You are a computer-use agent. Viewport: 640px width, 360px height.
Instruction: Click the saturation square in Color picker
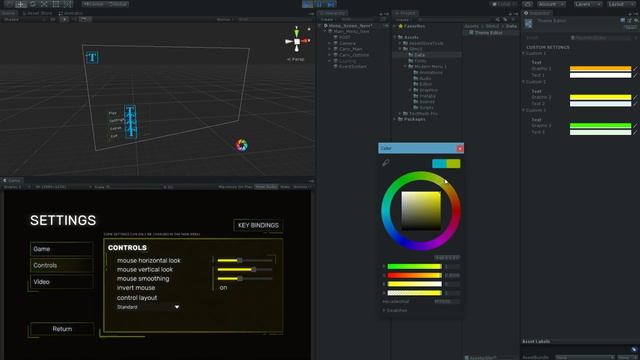(421, 211)
